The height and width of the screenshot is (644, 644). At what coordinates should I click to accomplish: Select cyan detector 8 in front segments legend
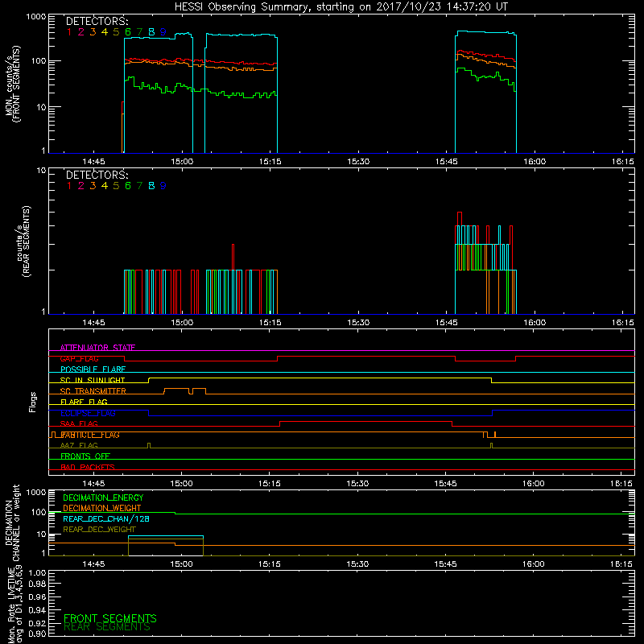pos(151,32)
